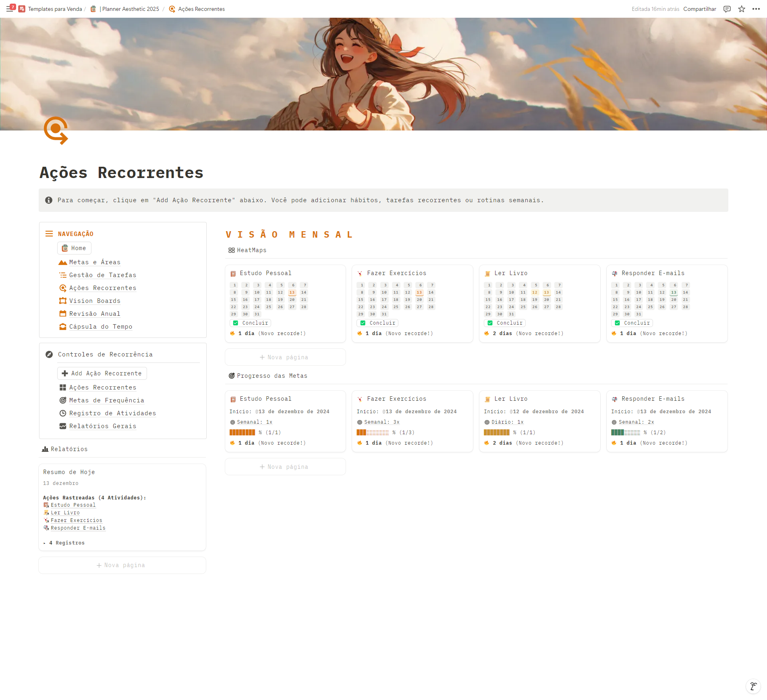
Task: Open Registro de Atividades link
Action: click(112, 413)
